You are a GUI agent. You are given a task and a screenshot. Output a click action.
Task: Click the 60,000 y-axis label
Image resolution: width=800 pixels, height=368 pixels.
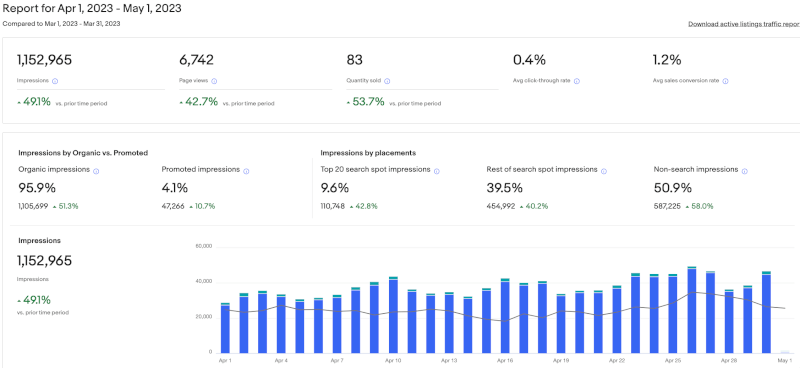(204, 247)
